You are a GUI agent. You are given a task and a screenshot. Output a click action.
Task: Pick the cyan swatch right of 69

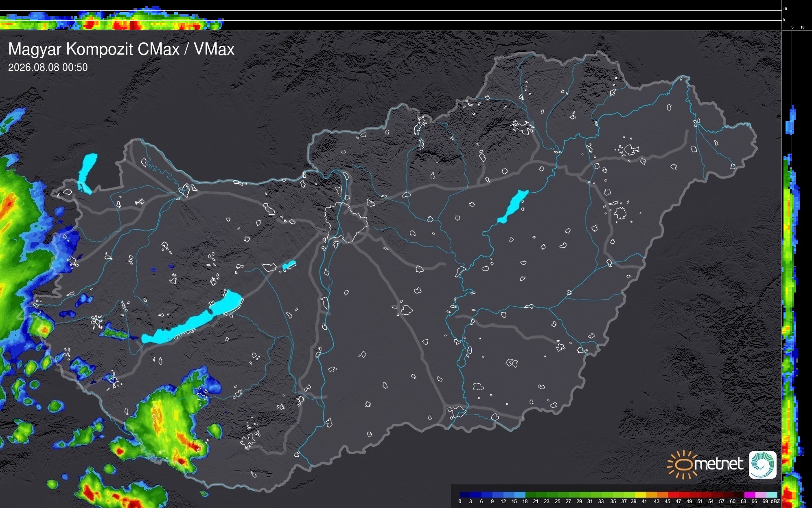coord(772,495)
